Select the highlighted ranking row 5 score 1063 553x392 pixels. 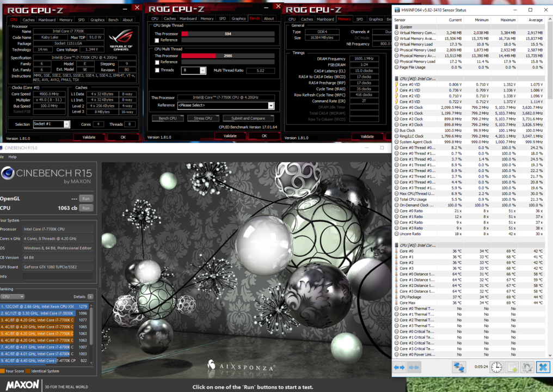[x=44, y=333]
